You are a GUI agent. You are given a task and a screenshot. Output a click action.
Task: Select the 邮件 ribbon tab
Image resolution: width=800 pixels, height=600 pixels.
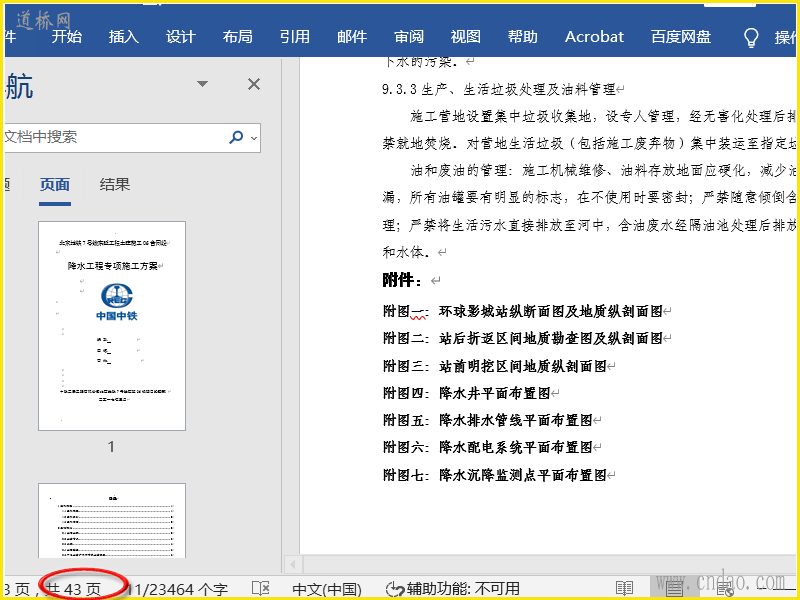pos(352,37)
